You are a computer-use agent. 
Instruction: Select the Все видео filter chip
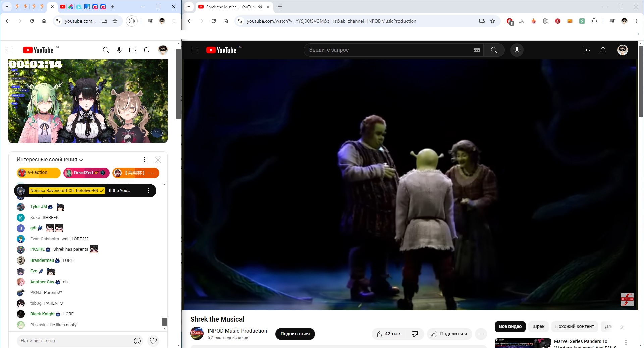[510, 327]
